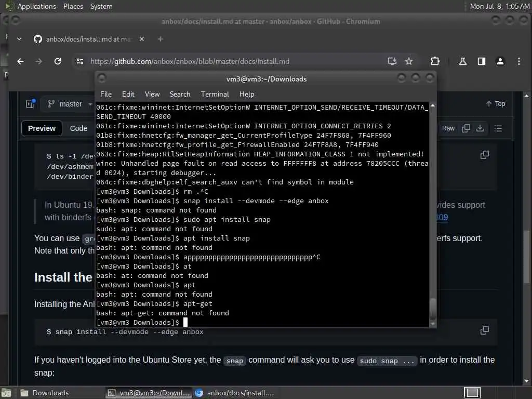Click the browser page scrollbar thumb
The image size is (532, 399).
coord(527,257)
